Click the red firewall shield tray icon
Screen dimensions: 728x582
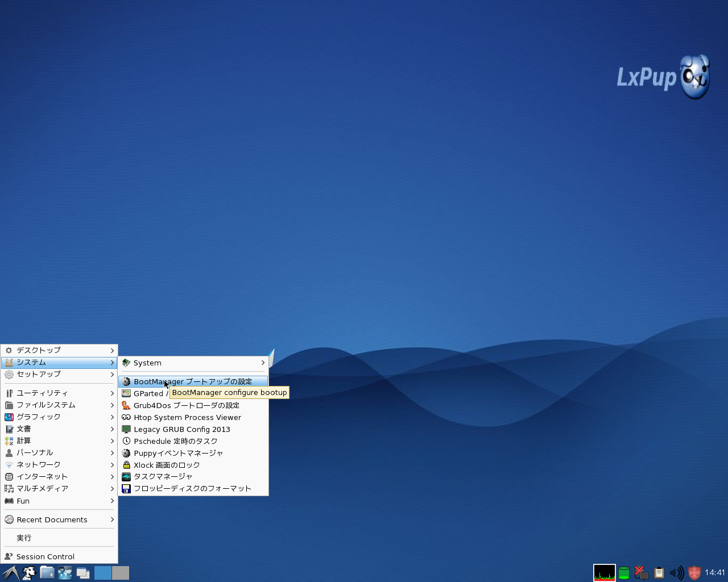coord(694,573)
